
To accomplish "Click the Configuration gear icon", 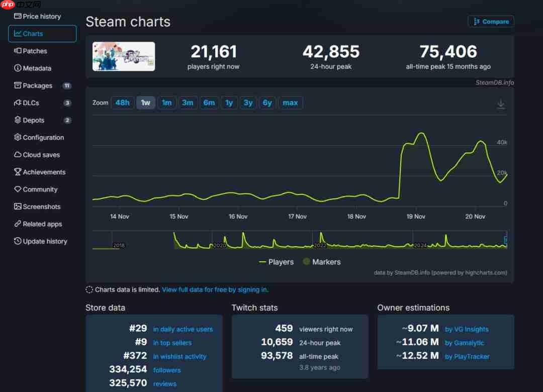I will pos(18,137).
